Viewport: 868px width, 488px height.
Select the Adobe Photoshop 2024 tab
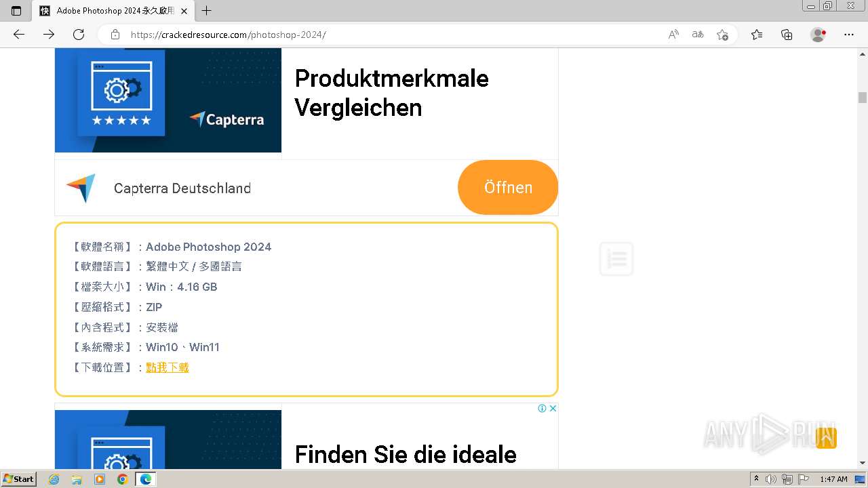pos(113,11)
